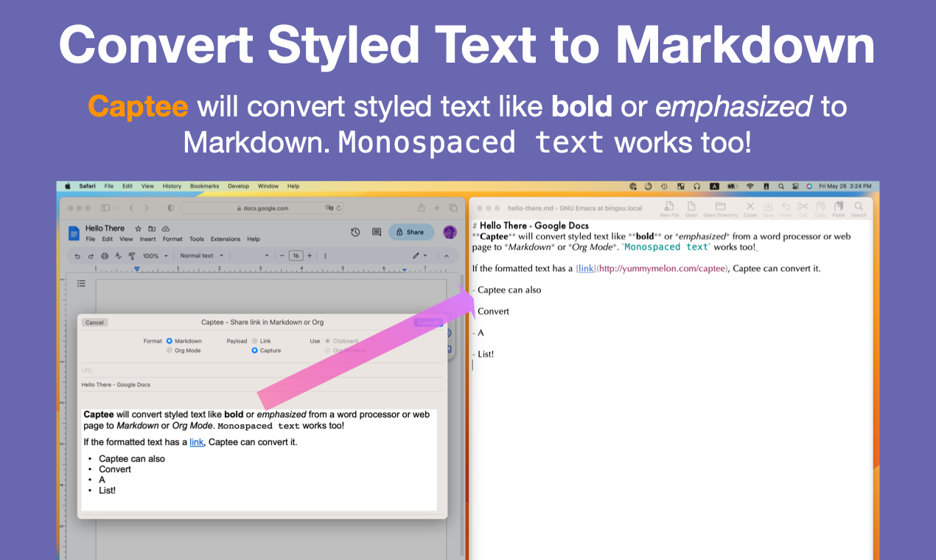Select the Capture payload radio button
Viewport: 936px width, 560px height.
click(x=255, y=351)
